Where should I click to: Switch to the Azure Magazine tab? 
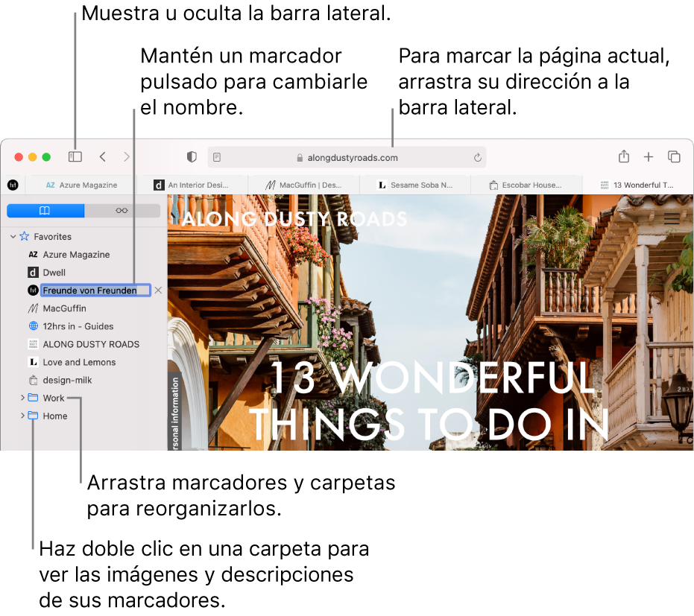pyautogui.click(x=81, y=185)
